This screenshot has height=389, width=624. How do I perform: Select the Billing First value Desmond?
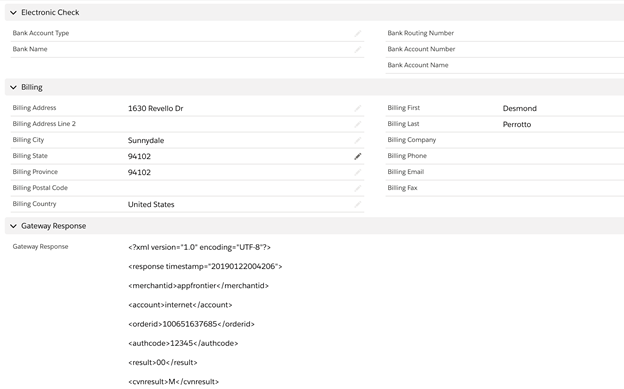point(519,108)
